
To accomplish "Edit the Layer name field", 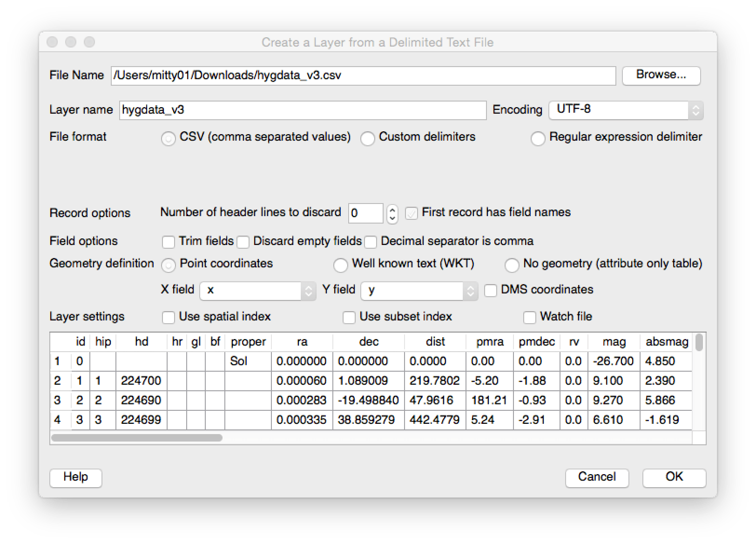I will pyautogui.click(x=303, y=110).
